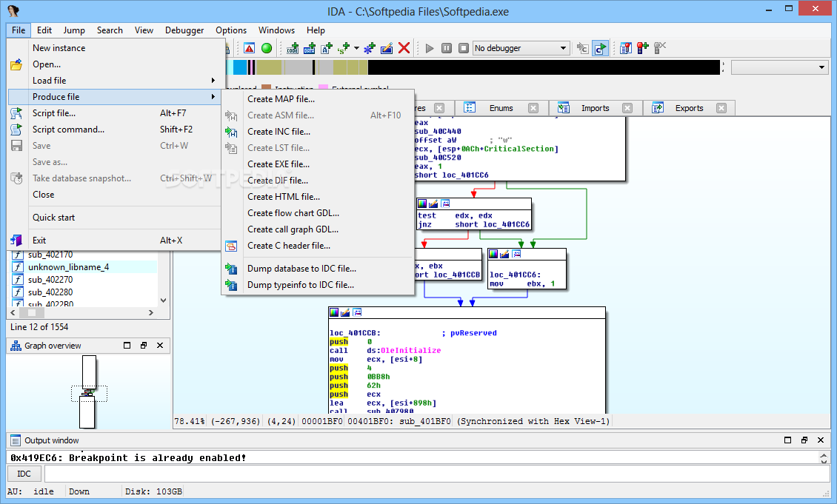Image resolution: width=837 pixels, height=504 pixels.
Task: Start process with the play button
Action: [x=429, y=48]
